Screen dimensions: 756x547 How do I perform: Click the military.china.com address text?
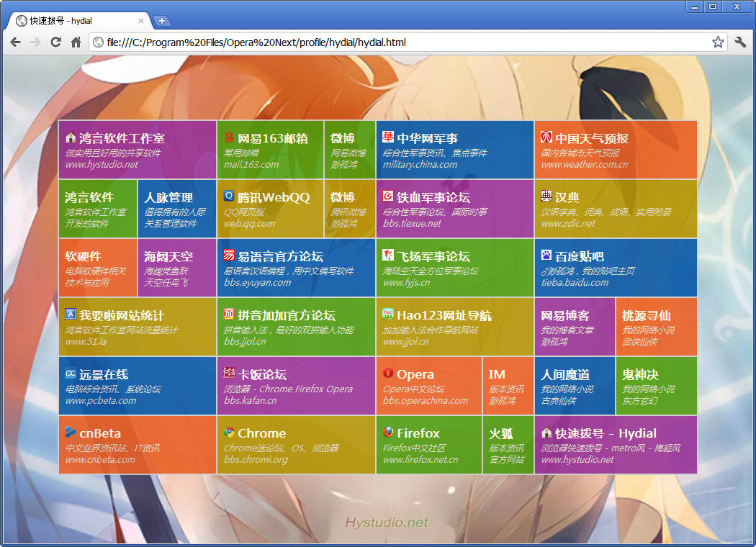coord(420,164)
